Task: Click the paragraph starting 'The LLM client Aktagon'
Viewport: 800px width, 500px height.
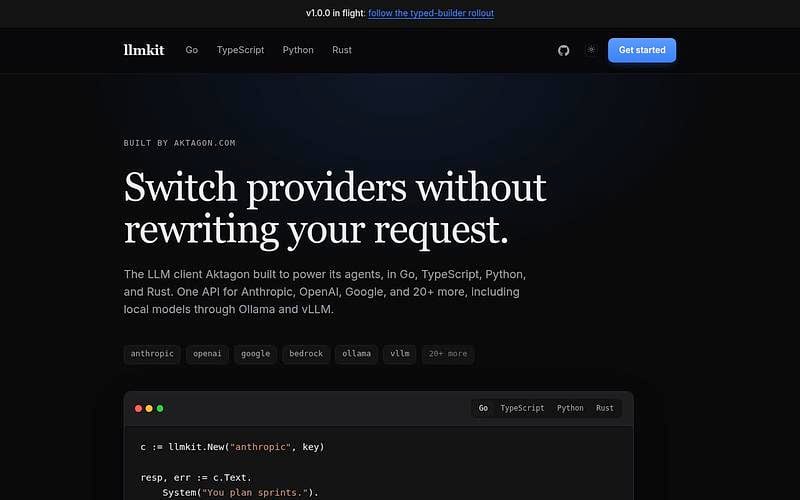Action: [325, 292]
